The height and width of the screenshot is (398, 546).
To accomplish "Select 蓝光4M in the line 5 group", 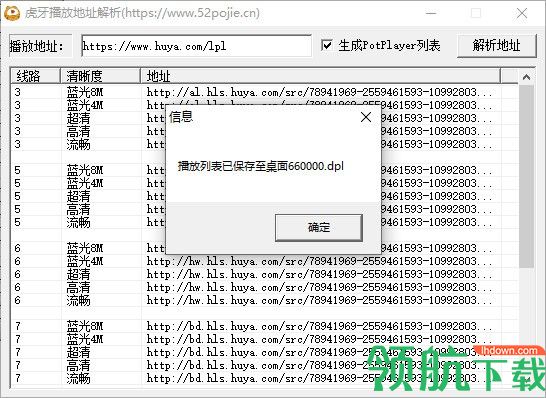I will (85, 183).
